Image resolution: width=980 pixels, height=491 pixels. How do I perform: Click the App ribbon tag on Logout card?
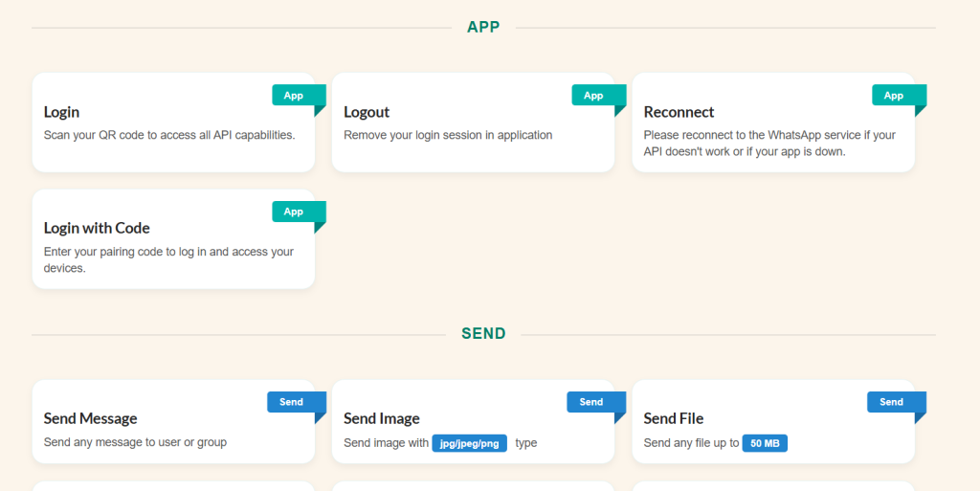(593, 96)
